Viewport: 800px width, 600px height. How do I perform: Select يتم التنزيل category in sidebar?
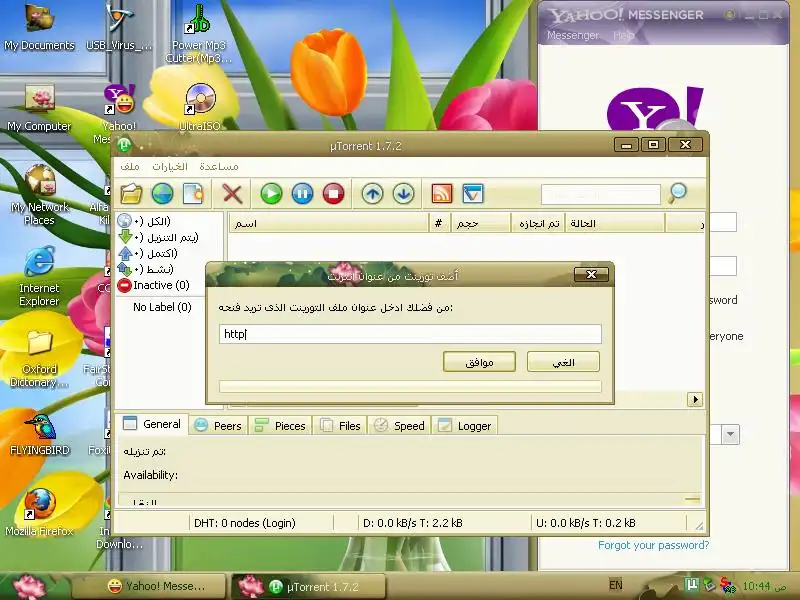point(158,237)
